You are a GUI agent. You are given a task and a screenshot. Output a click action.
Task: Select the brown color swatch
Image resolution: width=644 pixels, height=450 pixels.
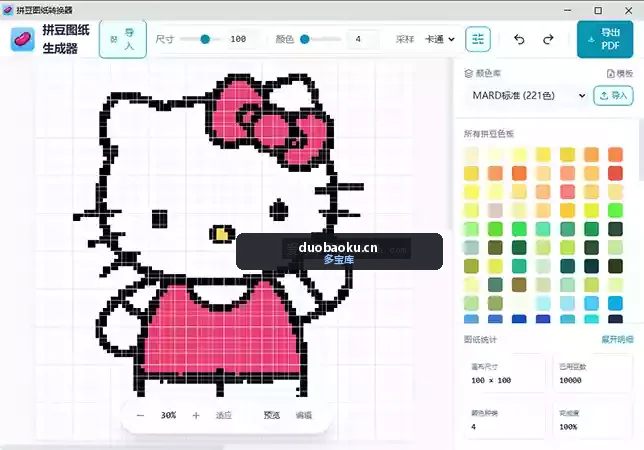tap(519, 285)
